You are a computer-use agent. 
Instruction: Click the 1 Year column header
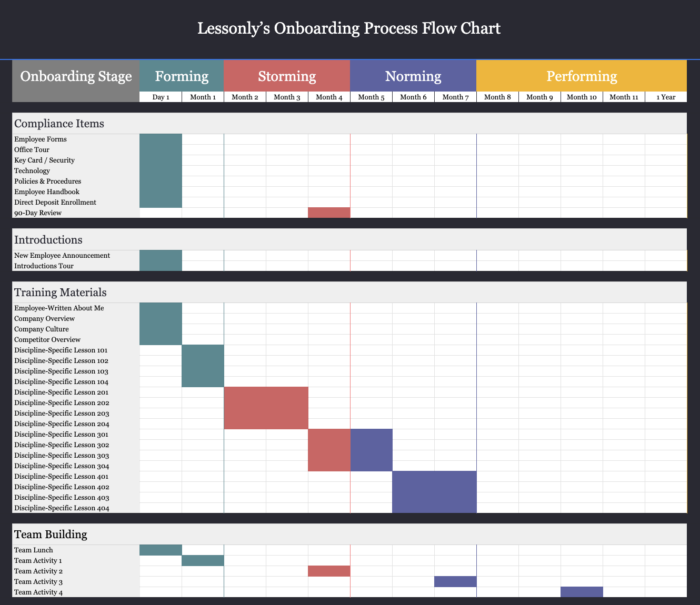666,97
